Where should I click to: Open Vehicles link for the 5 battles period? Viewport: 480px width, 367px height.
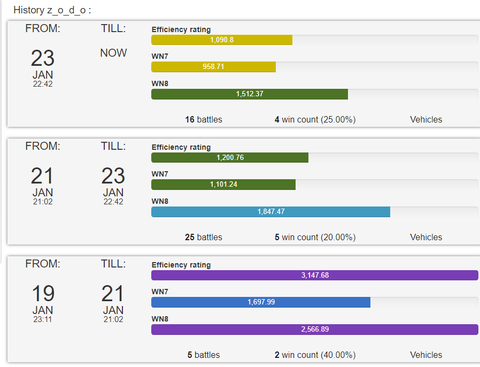(426, 355)
